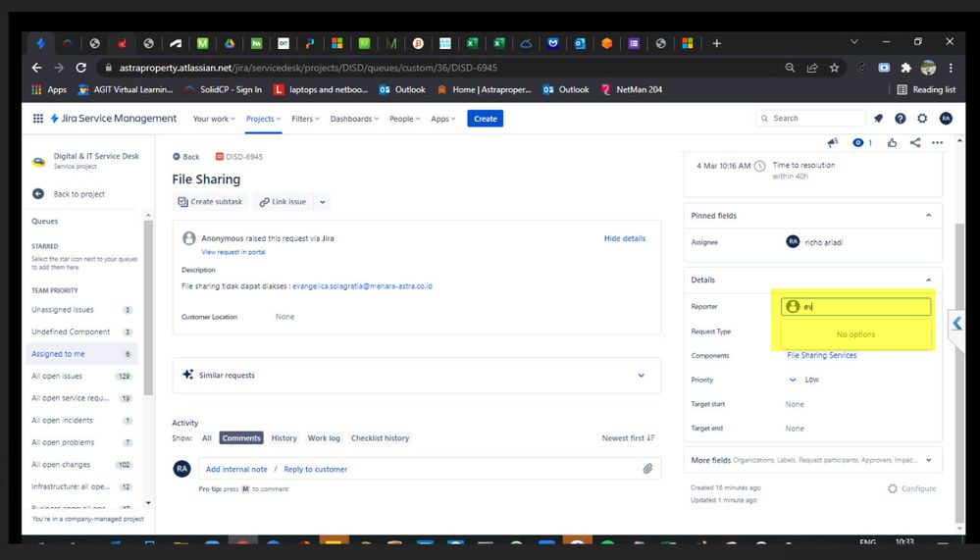Open a new browser tab with plus

pyautogui.click(x=717, y=43)
